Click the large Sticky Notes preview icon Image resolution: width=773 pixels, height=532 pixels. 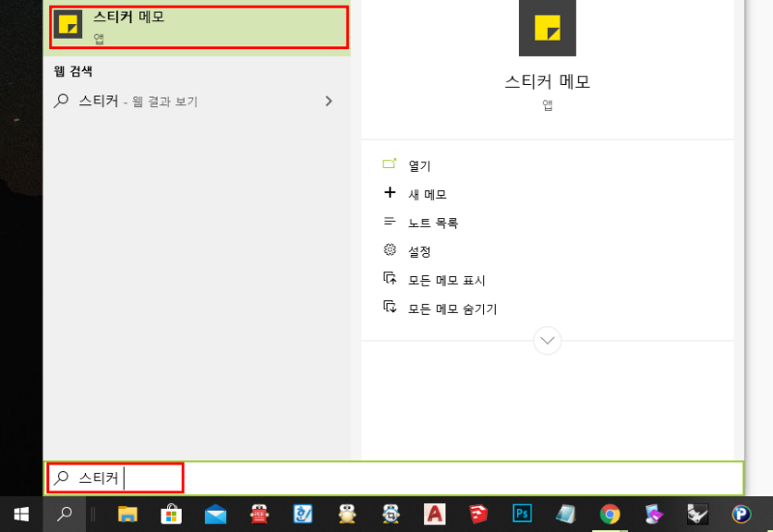tap(547, 27)
